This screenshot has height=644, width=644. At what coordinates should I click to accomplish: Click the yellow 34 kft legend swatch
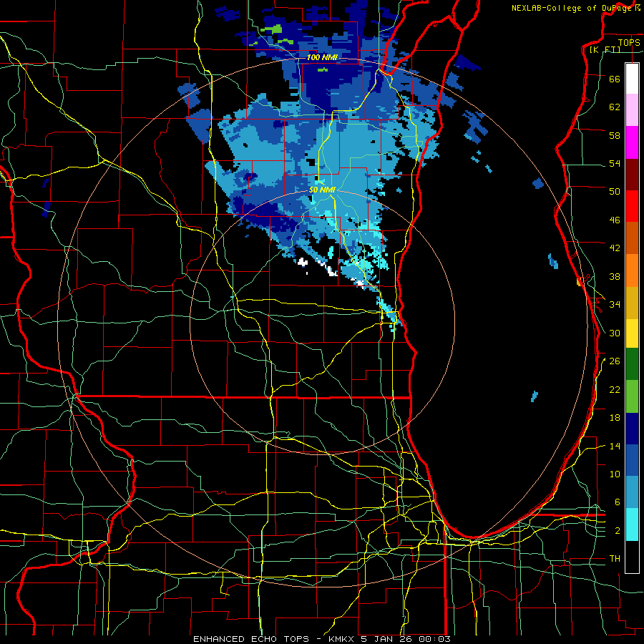632,333
